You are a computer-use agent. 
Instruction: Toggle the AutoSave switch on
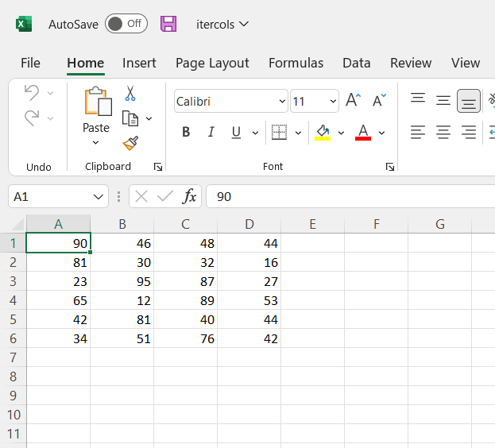pos(126,24)
